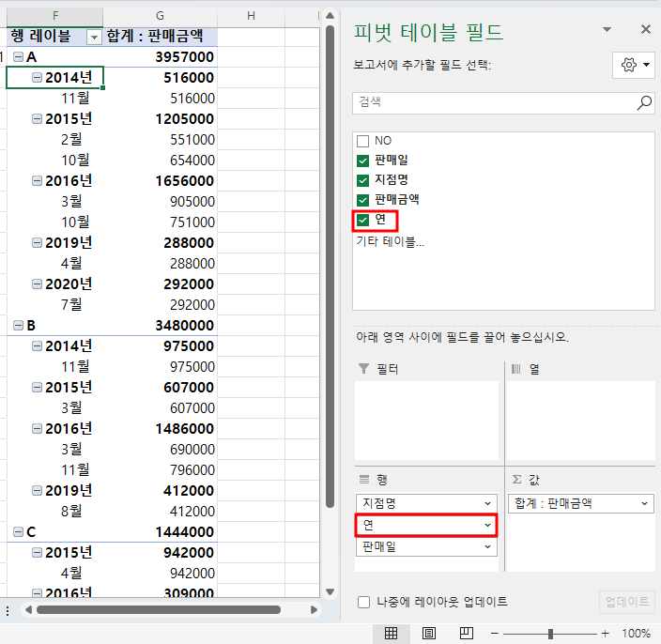Click the 열 area drop zone

click(x=580, y=421)
